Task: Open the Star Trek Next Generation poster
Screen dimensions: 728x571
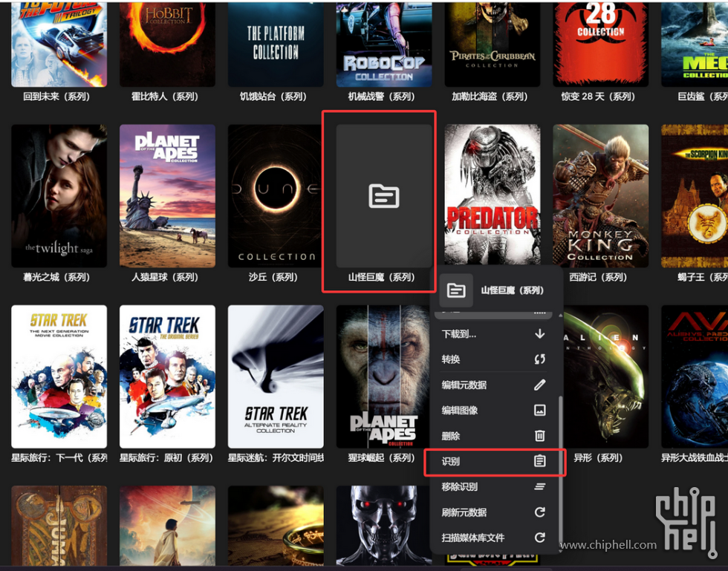Action: (59, 376)
